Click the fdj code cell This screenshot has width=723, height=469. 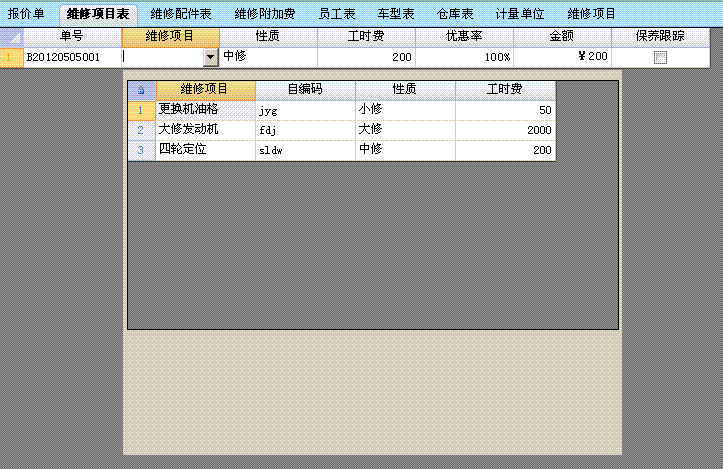click(305, 130)
